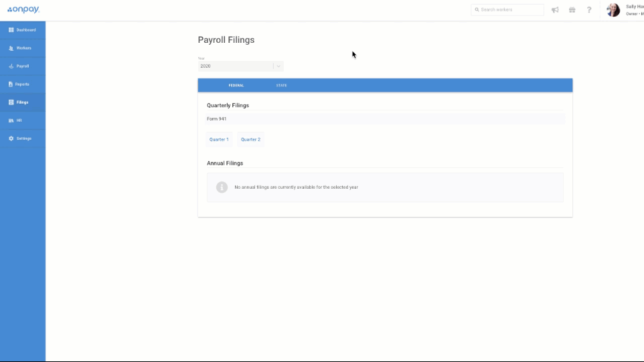Click the Form 941 row label
644x362 pixels.
pyautogui.click(x=216, y=119)
